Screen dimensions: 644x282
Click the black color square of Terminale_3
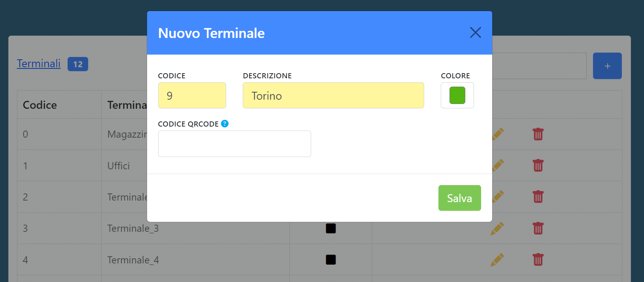[330, 228]
